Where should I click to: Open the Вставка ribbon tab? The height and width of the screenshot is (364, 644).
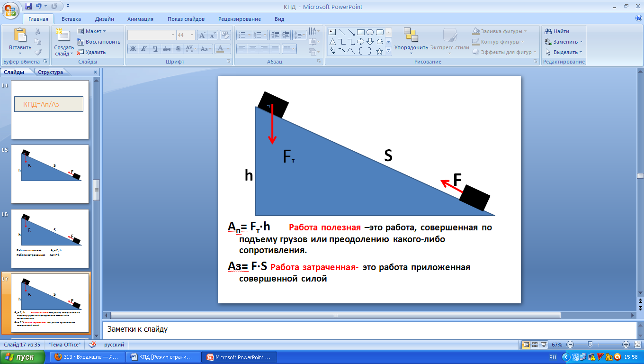(71, 19)
